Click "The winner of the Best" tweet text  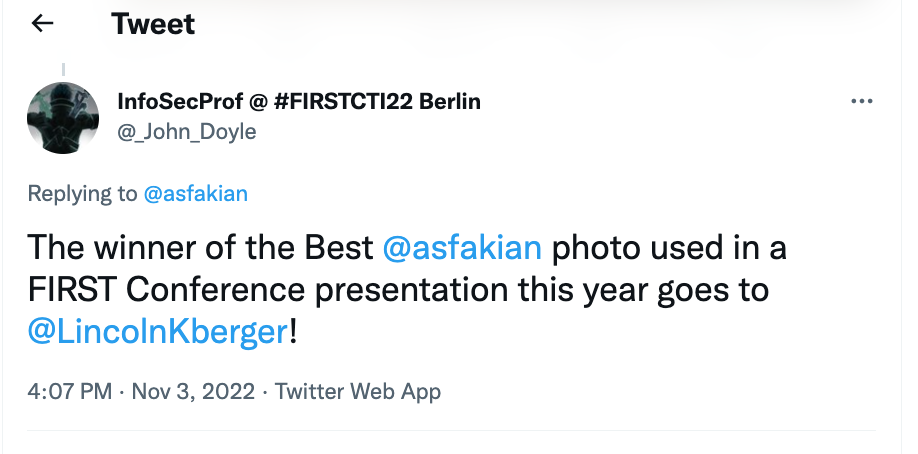coord(200,247)
